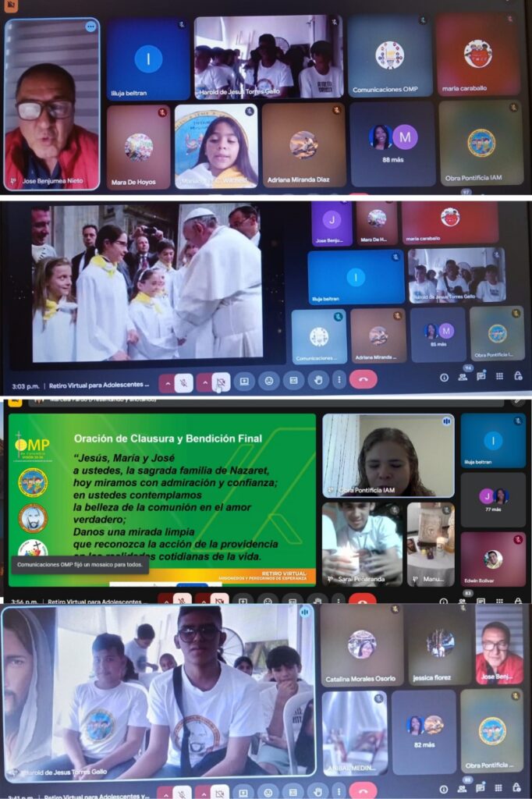Open the three-dot more options in the 3:03 p.m. toolbar
532x799 pixels.
[338, 381]
